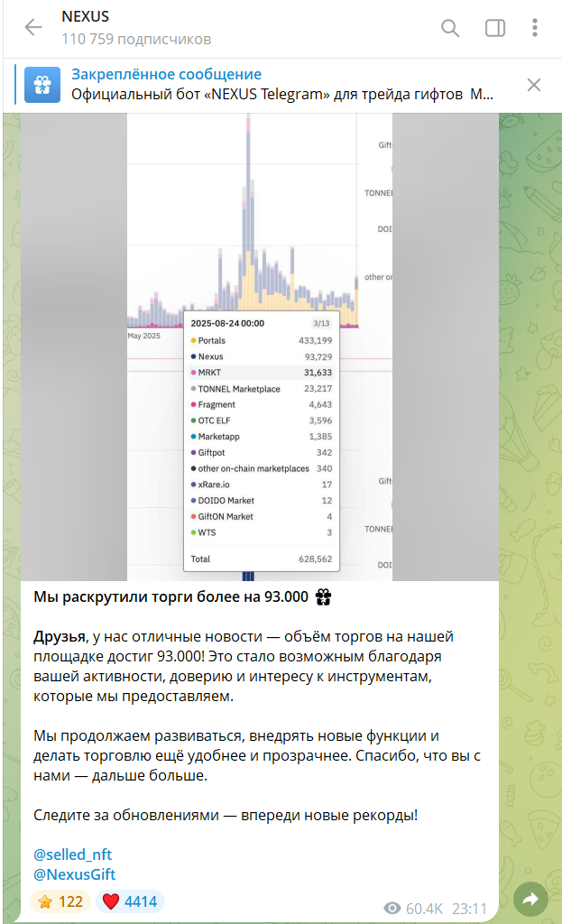Click the OTC ELF tooltip row
The image size is (562, 924).
tap(262, 420)
